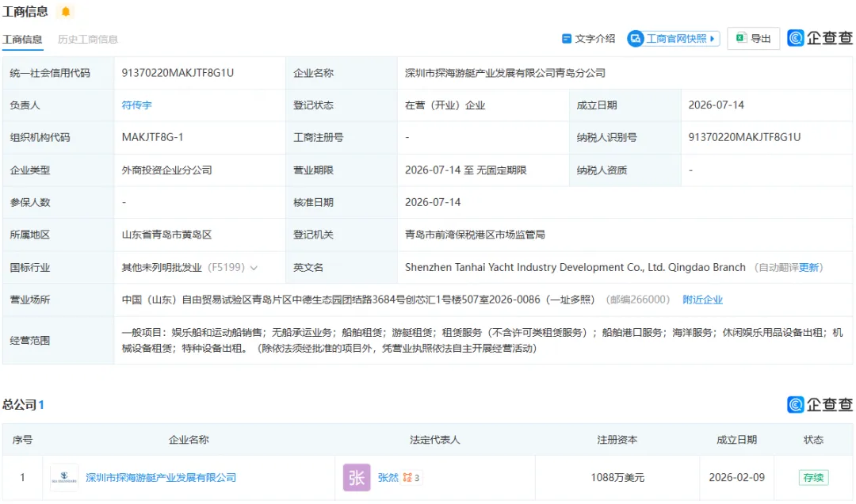
Task: Click the 邮编266000 postal code text
Action: [637, 300]
